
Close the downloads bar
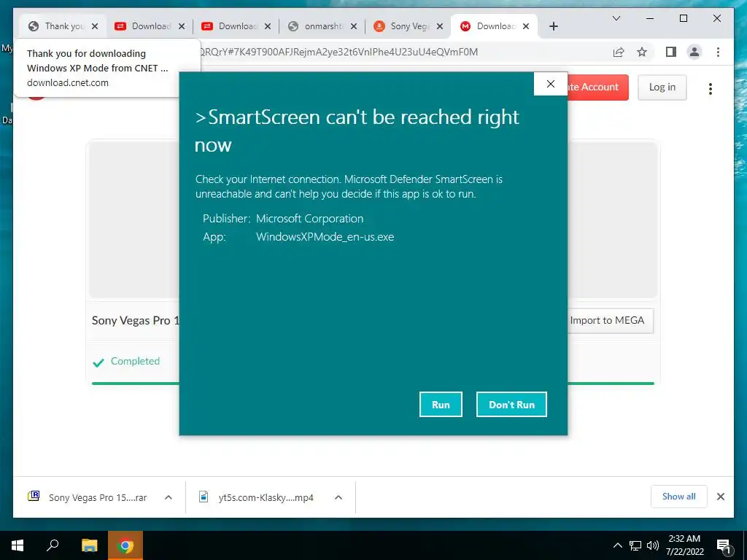(x=720, y=497)
